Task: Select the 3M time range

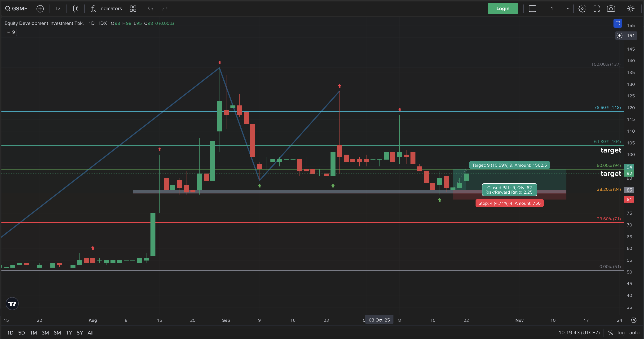Action: point(45,333)
